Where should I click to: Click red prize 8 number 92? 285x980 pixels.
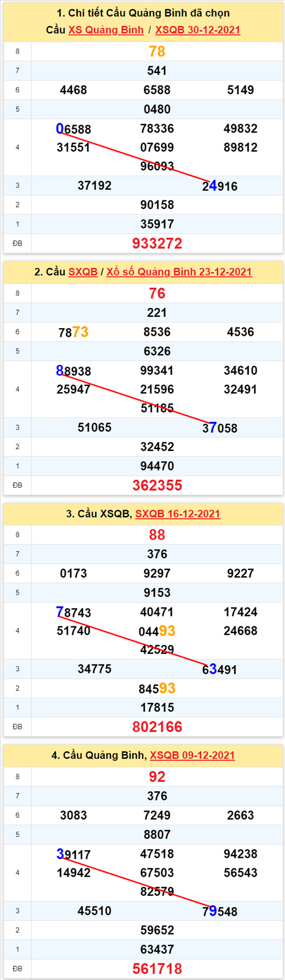pos(157,777)
